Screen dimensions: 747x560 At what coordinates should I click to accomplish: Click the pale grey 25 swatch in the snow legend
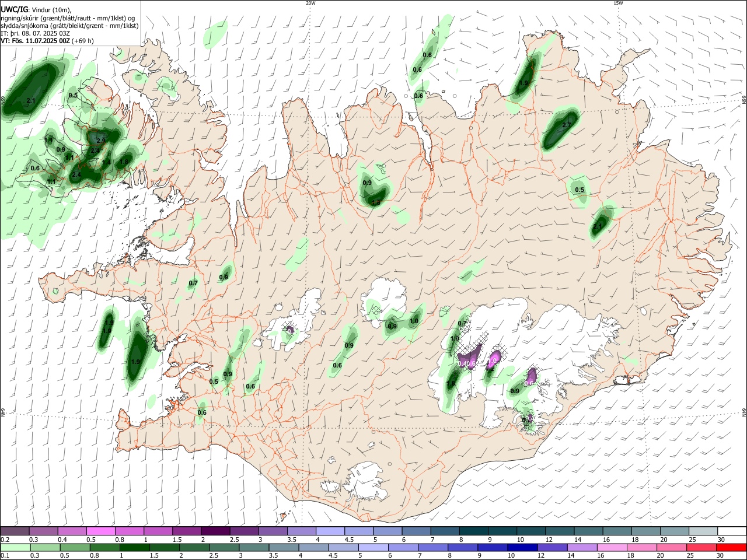704,531
